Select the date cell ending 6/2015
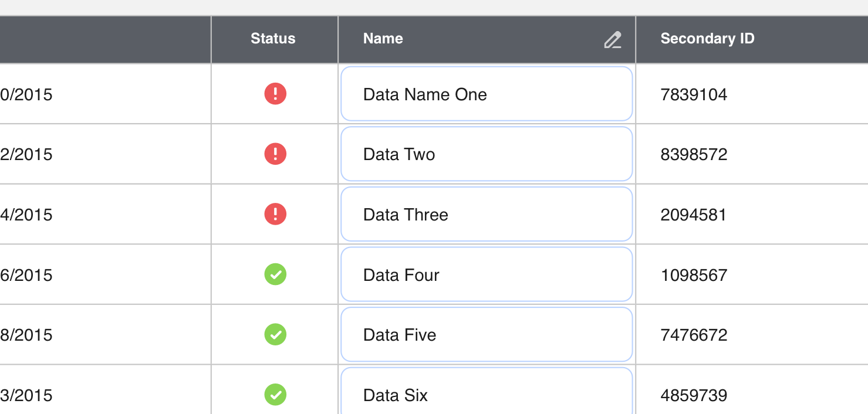This screenshot has height=414, width=868. 26,275
